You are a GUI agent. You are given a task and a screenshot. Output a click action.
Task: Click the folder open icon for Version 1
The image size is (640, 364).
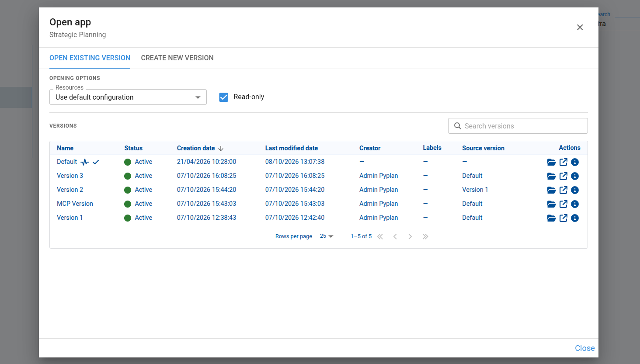[x=551, y=218]
